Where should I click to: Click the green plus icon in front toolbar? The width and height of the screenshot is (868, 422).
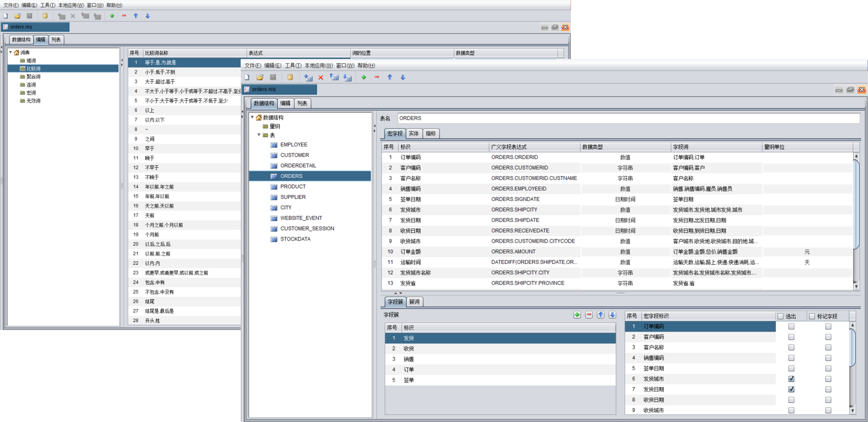tap(364, 77)
